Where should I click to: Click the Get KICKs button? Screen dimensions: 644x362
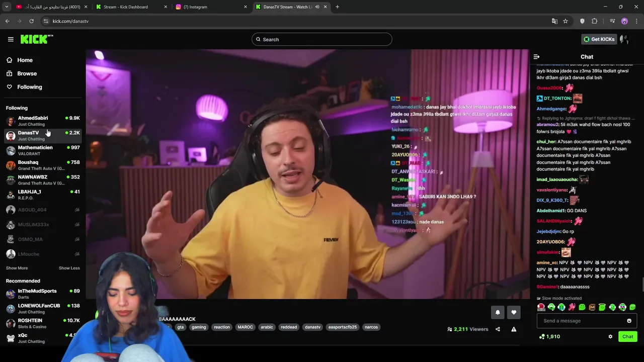pos(599,39)
